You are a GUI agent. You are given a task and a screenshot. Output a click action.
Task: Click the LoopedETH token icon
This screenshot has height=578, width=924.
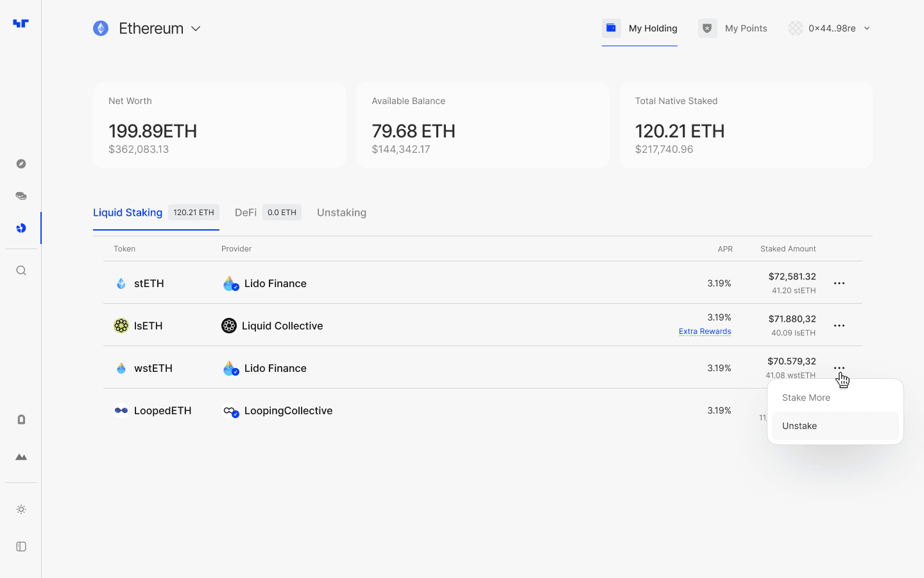pos(121,410)
